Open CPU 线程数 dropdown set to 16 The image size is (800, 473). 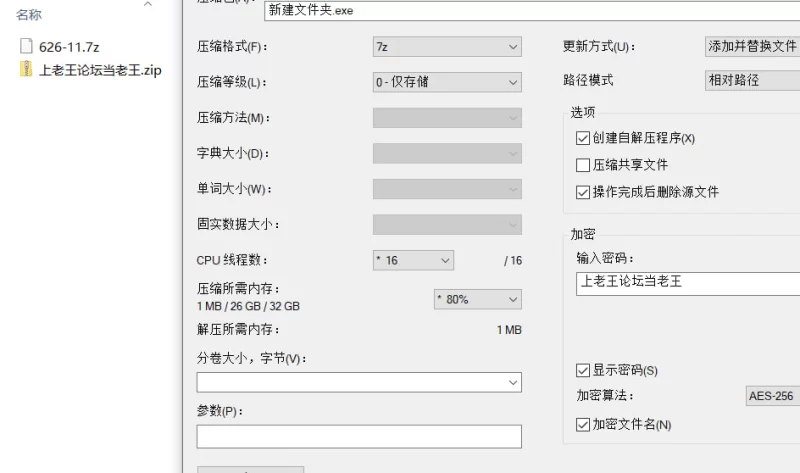click(x=413, y=260)
